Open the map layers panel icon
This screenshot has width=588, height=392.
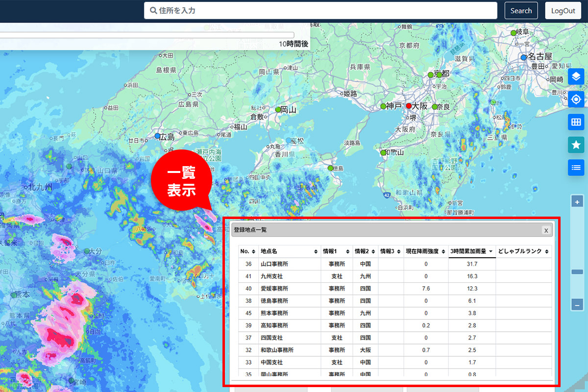[576, 76]
